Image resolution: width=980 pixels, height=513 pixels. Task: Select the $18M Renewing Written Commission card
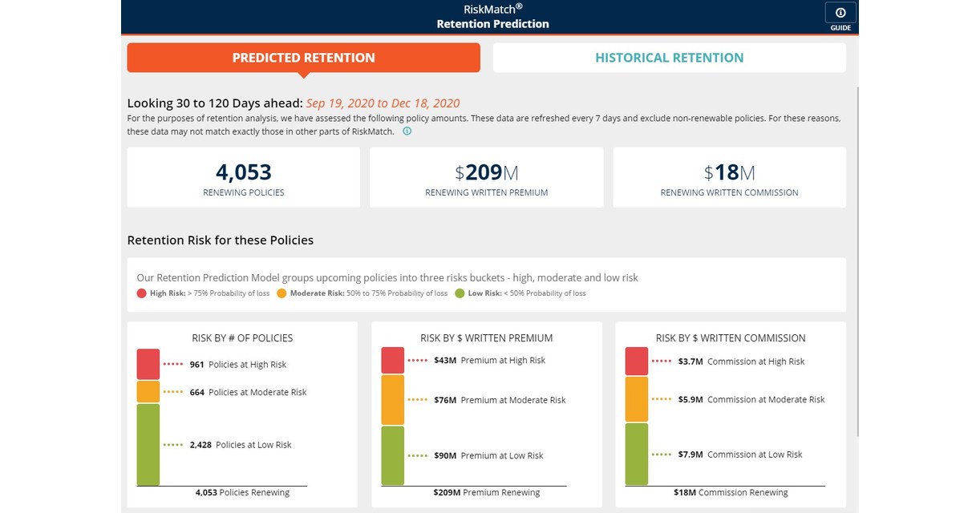click(x=729, y=177)
